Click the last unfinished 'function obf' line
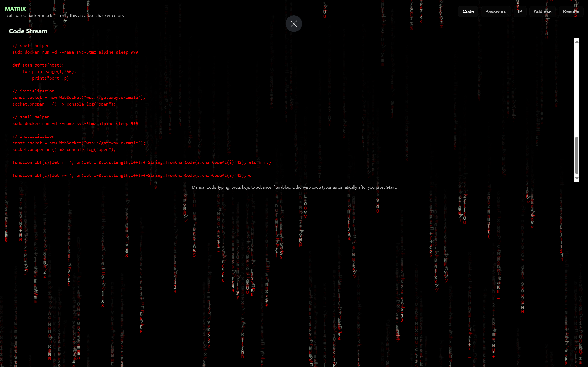Viewport: 588px width, 367px height. (132, 176)
